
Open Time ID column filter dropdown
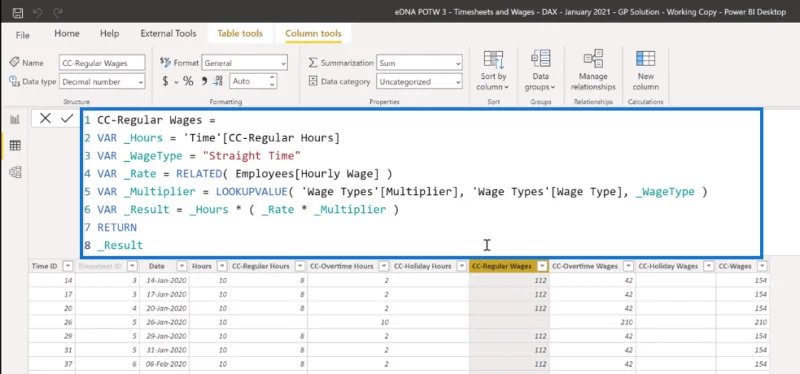click(x=67, y=266)
